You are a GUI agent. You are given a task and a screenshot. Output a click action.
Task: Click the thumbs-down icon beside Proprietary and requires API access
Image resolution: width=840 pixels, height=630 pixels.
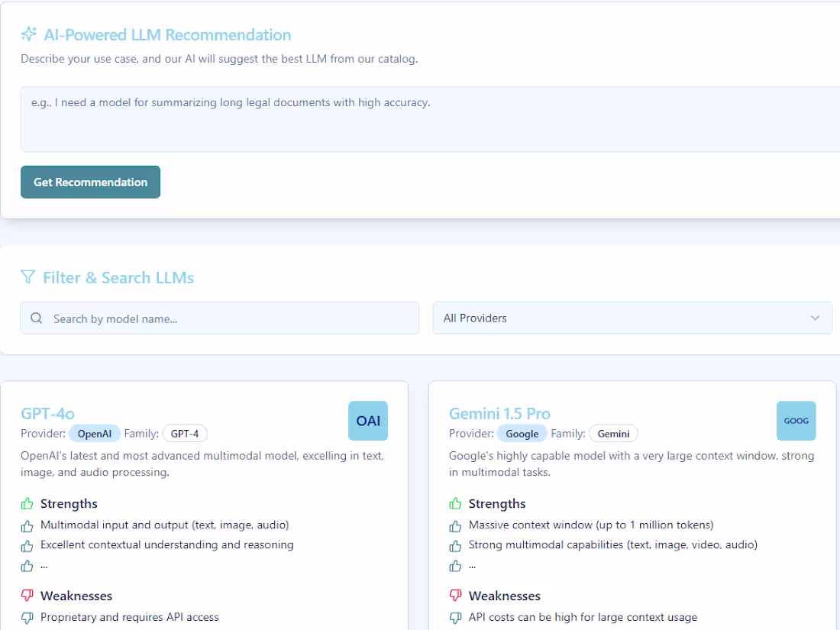point(27,617)
